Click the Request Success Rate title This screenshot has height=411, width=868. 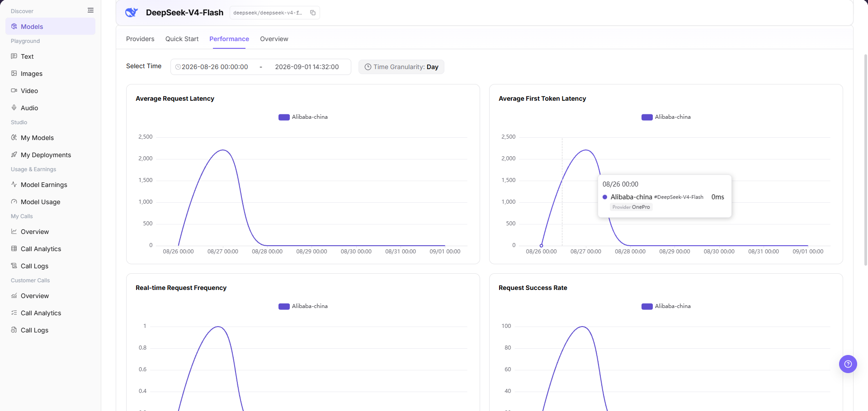pyautogui.click(x=533, y=288)
